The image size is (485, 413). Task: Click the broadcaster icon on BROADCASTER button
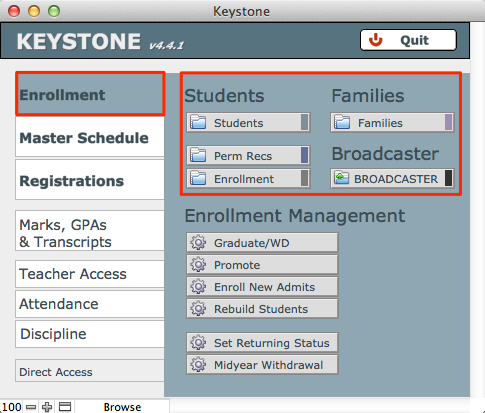341,179
